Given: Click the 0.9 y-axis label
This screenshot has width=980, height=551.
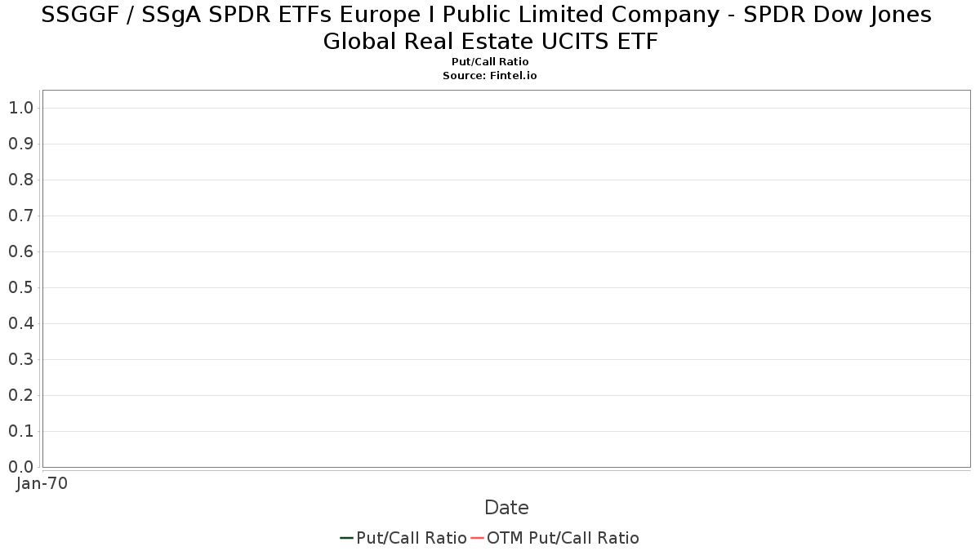Looking at the screenshot, I should [x=20, y=144].
